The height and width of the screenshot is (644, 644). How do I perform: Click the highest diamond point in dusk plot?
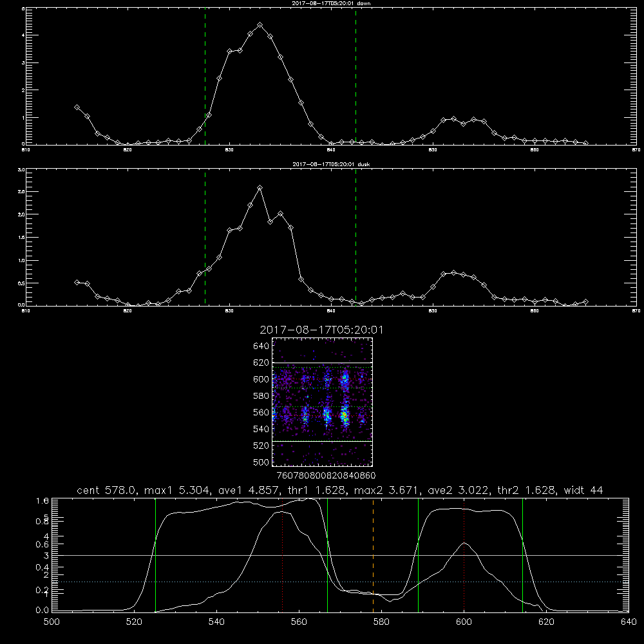click(x=260, y=188)
